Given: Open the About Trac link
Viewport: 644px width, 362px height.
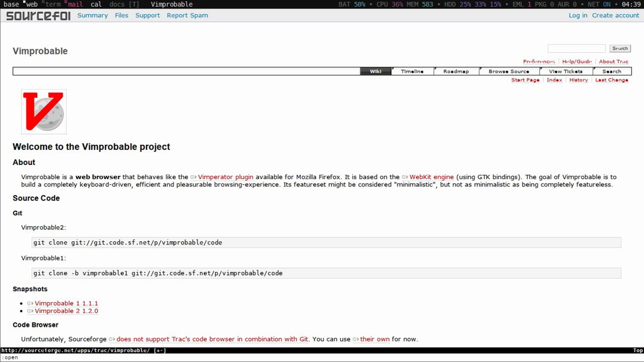Looking at the screenshot, I should (614, 62).
